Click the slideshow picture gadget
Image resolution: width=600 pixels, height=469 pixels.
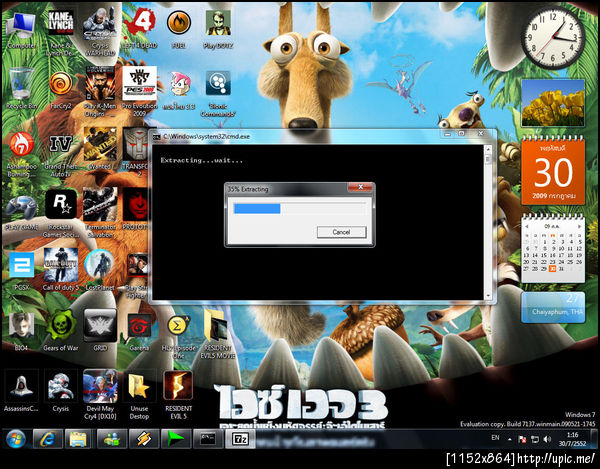pos(553,103)
